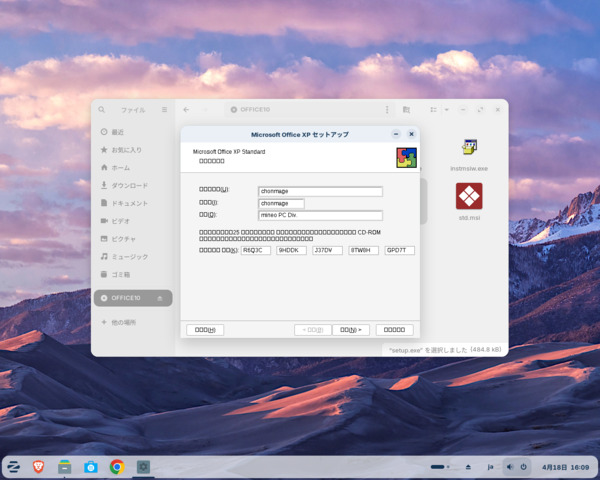
Task: Open Recent (最近) in Files sidebar
Action: [133, 132]
